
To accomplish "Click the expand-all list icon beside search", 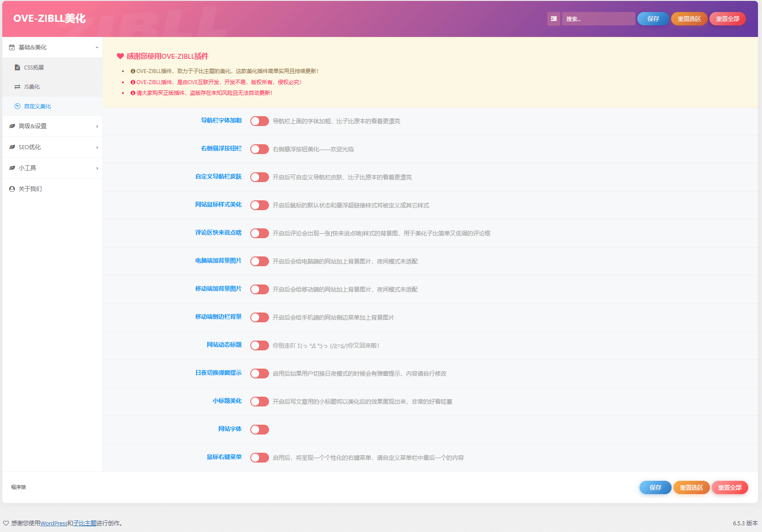I will point(554,19).
